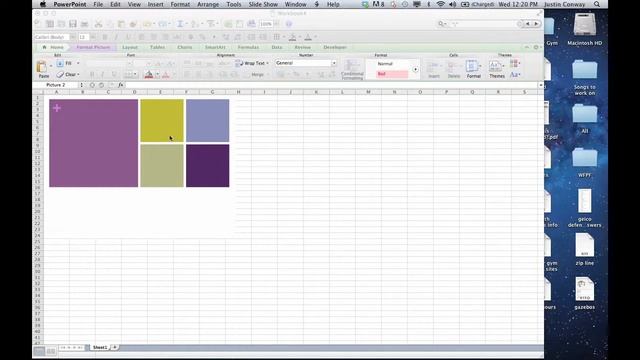Toggle Bold in the formatting toolbar
This screenshot has width=640, height=360.
(105, 37)
